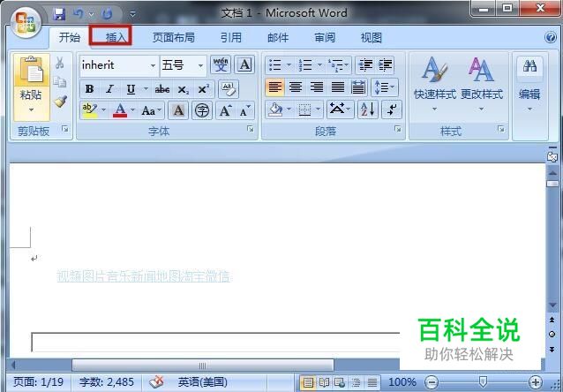563x392 pixels.
Task: Customize Quick Access Toolbar dropdown
Action: click(133, 14)
